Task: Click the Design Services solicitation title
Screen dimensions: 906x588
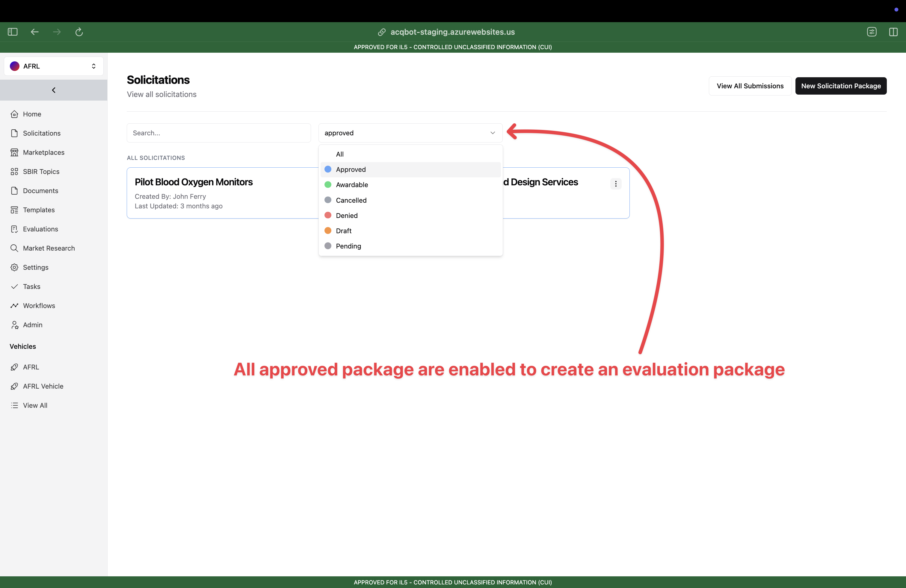Action: click(x=540, y=182)
